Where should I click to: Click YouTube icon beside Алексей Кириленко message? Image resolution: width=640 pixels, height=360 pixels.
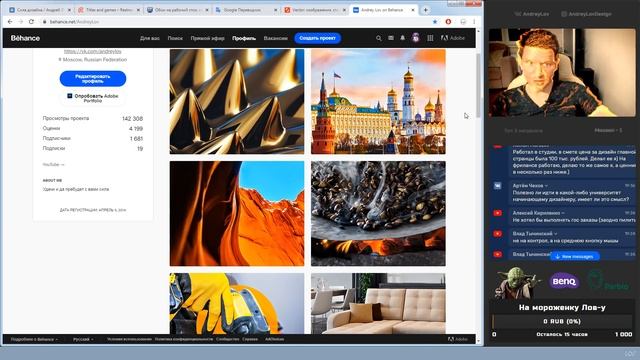pos(498,213)
